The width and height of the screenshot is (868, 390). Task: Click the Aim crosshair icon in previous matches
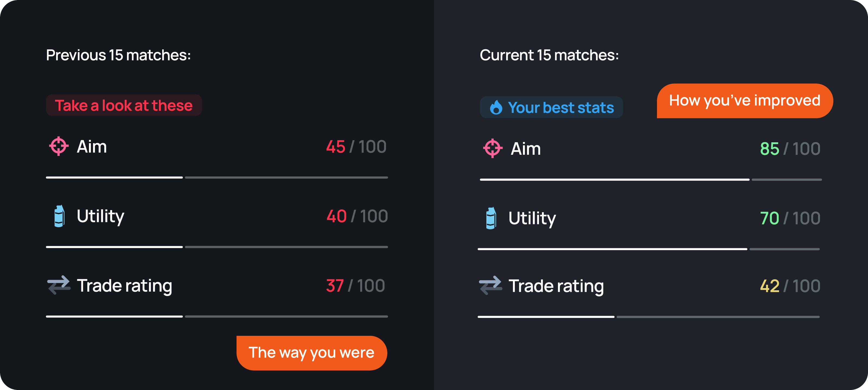[59, 146]
